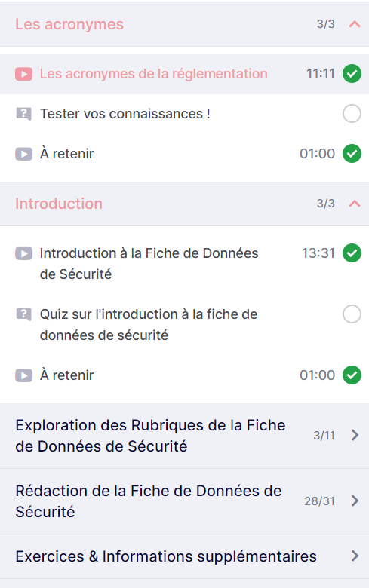The height and width of the screenshot is (588, 369).
Task: Select the Introduction section header
Action: (184, 204)
